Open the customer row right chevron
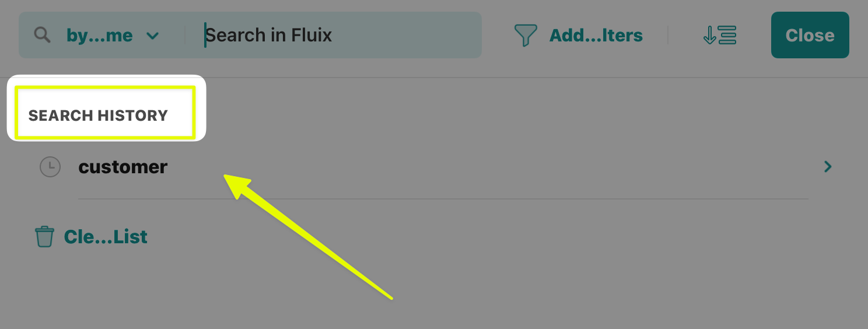The height and width of the screenshot is (329, 868). (x=827, y=167)
